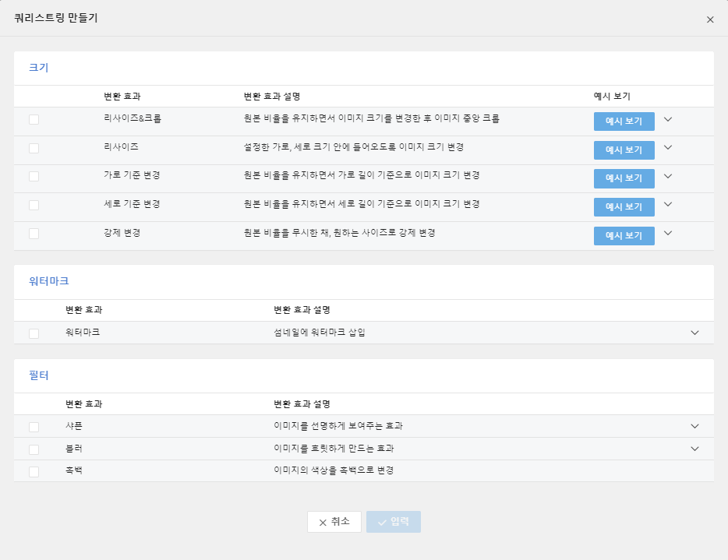Click the 쿼리스트링 만들기 dialog title
Screen dimensions: 728x560
[55, 18]
